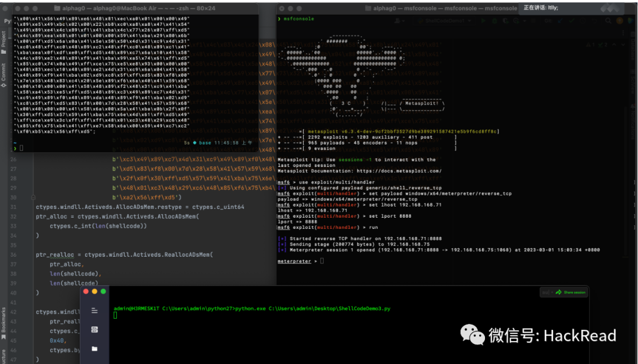
Task: Open the SFTP folder icon in SSH sidebar
Action: [x=95, y=349]
